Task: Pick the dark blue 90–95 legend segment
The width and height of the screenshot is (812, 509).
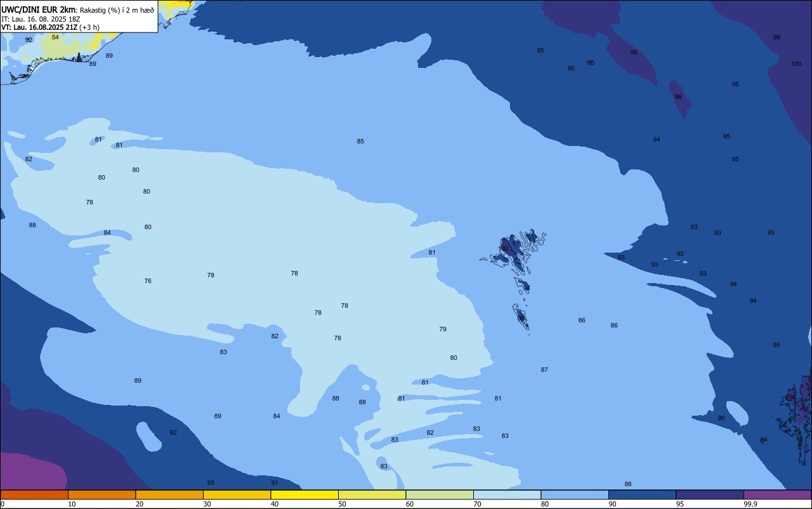Action: click(x=642, y=494)
